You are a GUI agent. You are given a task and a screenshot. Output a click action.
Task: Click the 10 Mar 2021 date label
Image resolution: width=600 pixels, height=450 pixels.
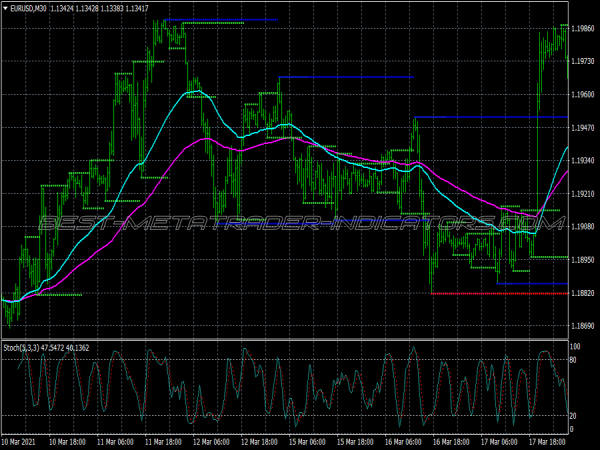[x=18, y=442]
